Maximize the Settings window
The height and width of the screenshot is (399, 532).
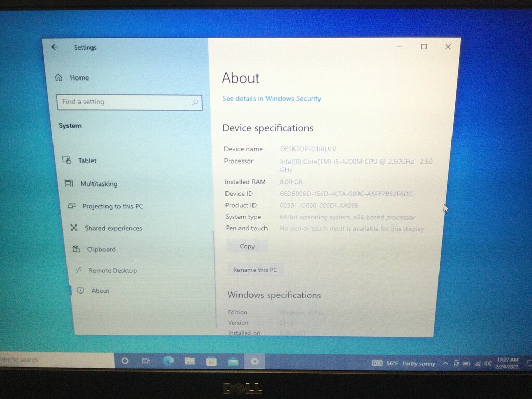point(424,46)
